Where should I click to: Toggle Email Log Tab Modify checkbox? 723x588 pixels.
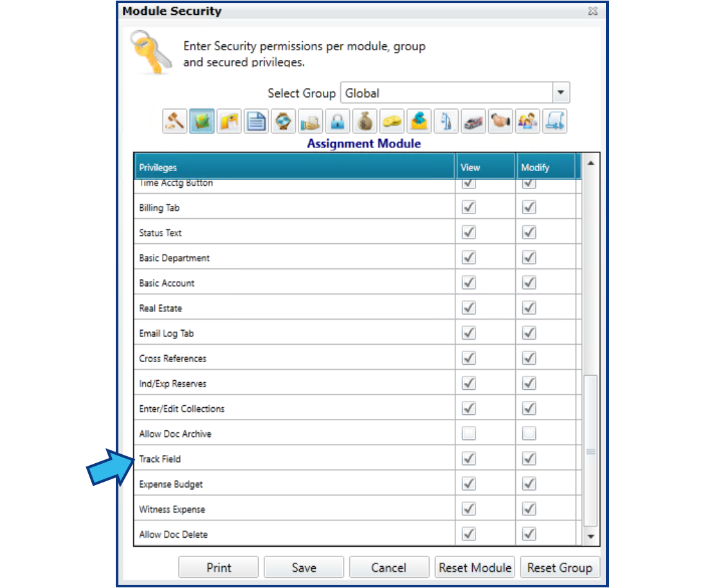click(x=529, y=333)
